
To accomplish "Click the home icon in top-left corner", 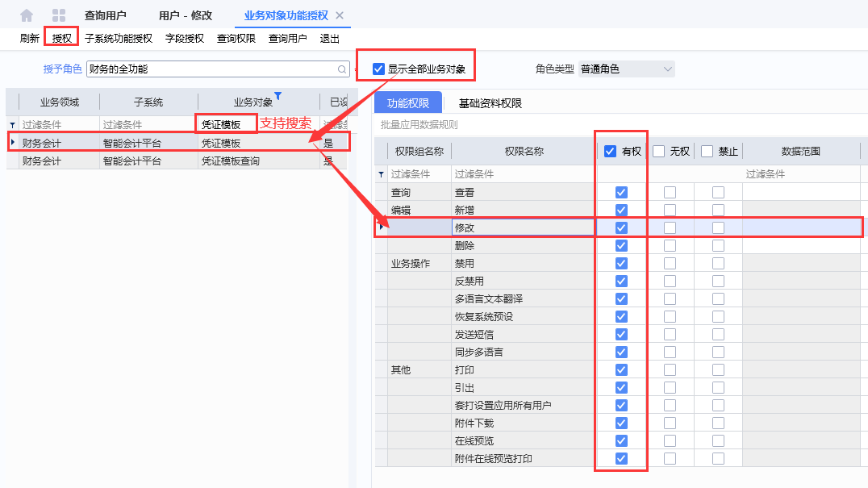I will pyautogui.click(x=24, y=14).
